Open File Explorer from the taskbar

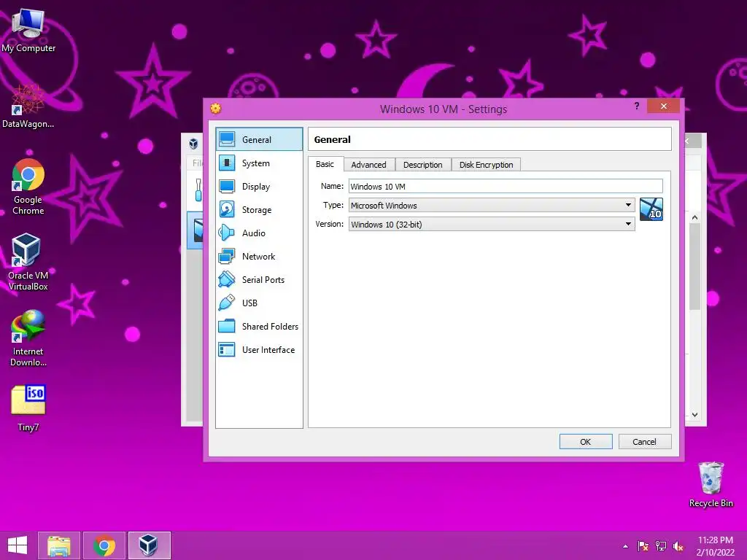point(59,545)
